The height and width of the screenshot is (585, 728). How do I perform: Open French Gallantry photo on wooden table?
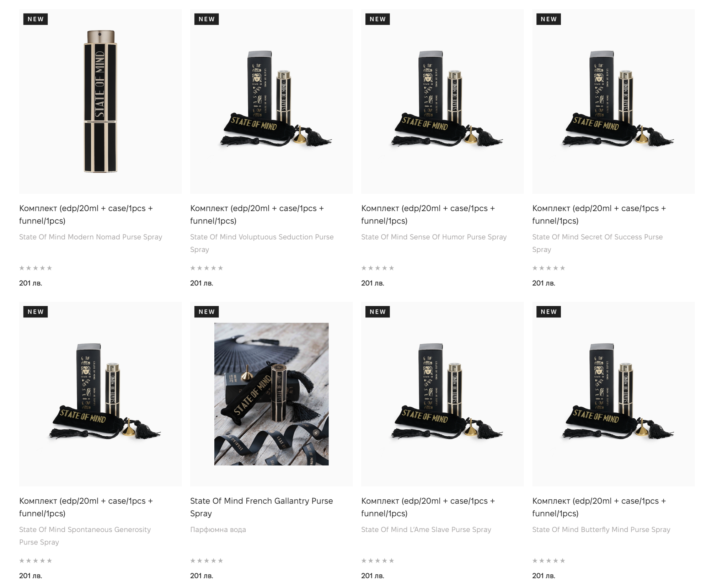(271, 394)
